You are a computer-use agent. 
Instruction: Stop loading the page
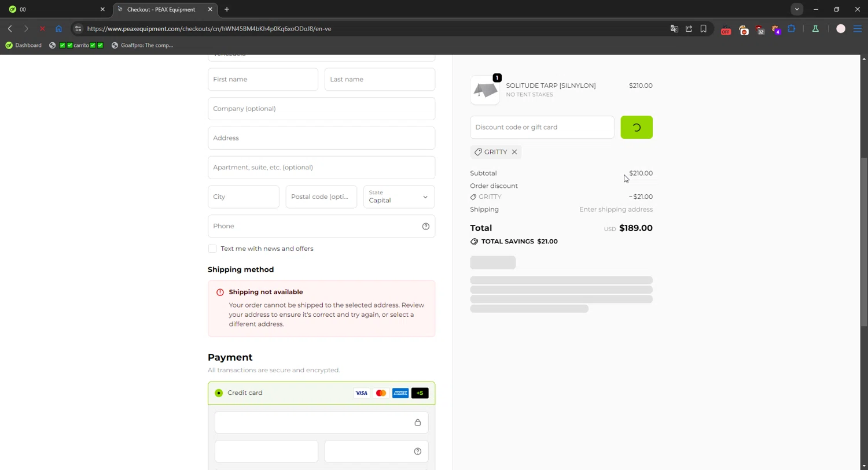pos(42,28)
